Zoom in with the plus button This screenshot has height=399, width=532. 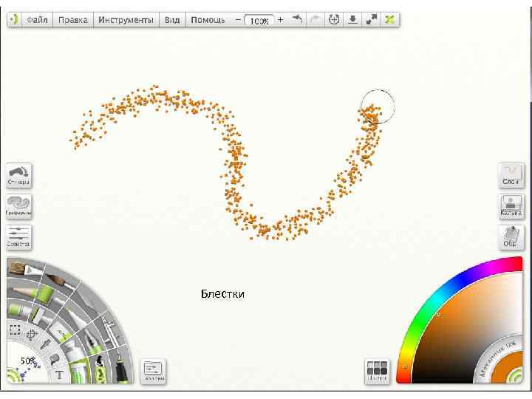coord(280,20)
